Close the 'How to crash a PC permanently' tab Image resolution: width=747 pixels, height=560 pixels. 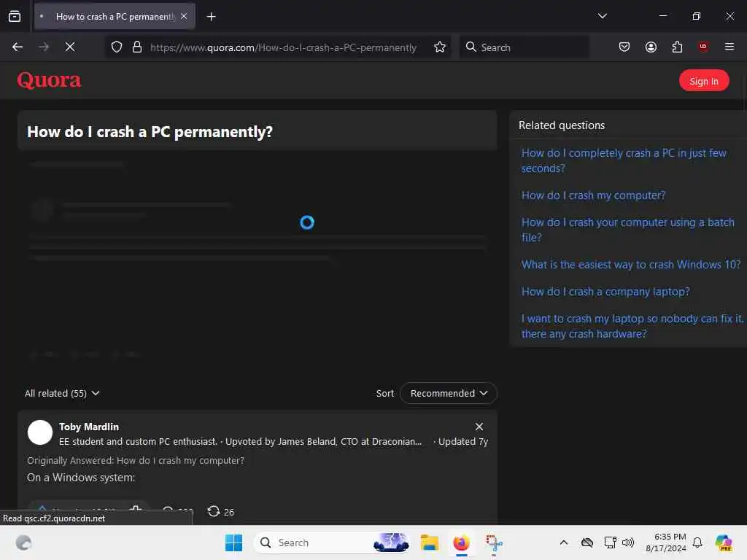tap(184, 17)
